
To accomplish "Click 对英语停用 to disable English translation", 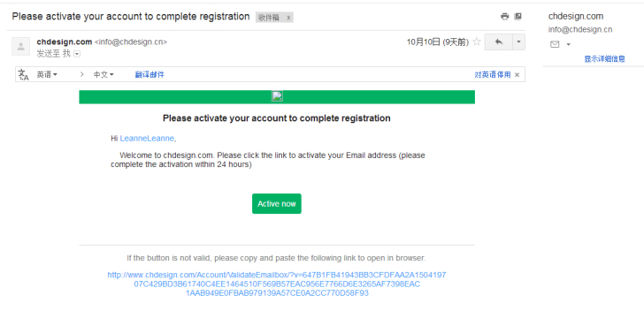I will [x=493, y=75].
